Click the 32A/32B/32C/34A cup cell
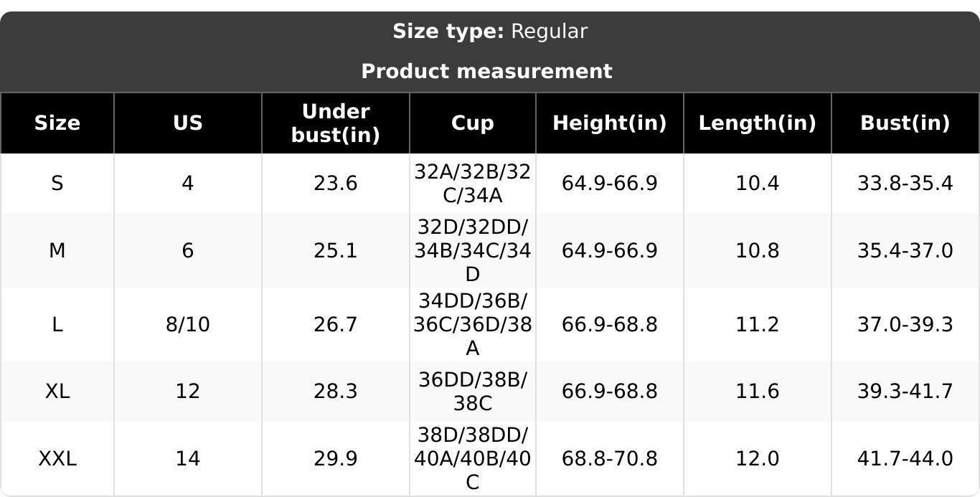 coord(473,184)
